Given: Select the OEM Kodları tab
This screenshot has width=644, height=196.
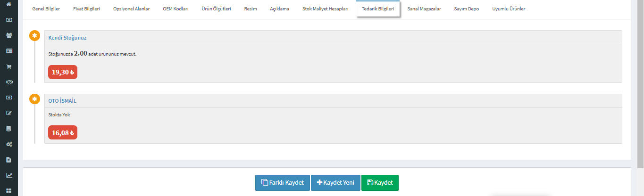Looking at the screenshot, I should tap(176, 9).
